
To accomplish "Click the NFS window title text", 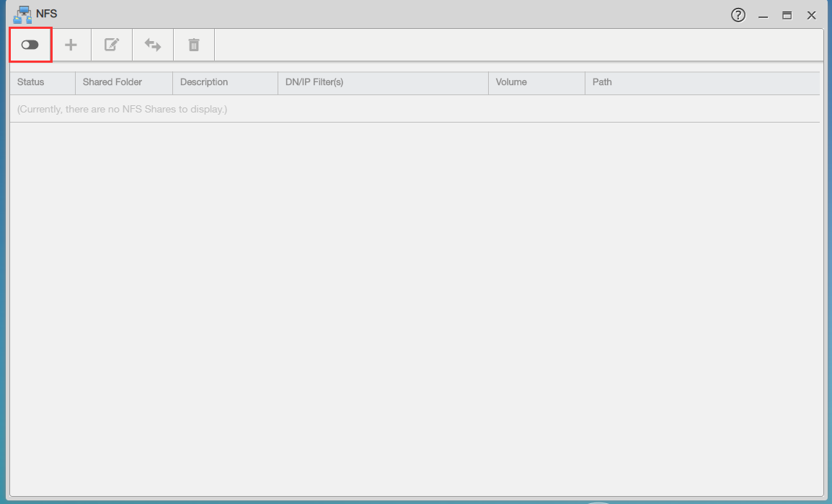I will (47, 14).
